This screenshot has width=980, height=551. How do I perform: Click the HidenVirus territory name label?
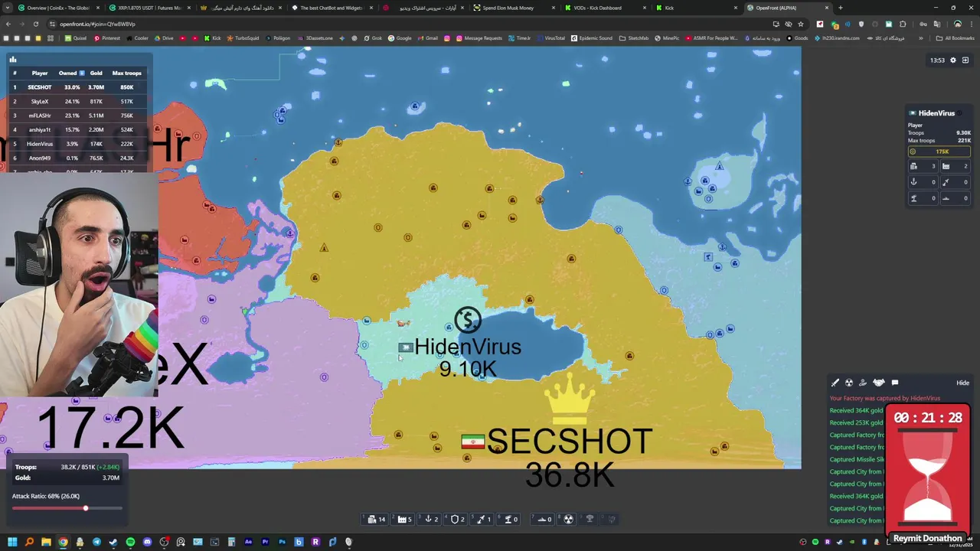click(468, 347)
